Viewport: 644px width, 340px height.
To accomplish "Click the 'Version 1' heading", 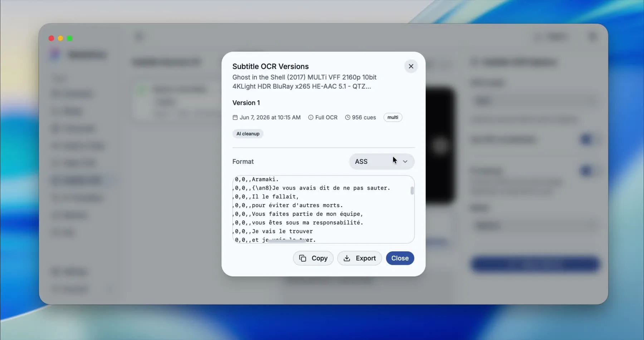I will 246,103.
